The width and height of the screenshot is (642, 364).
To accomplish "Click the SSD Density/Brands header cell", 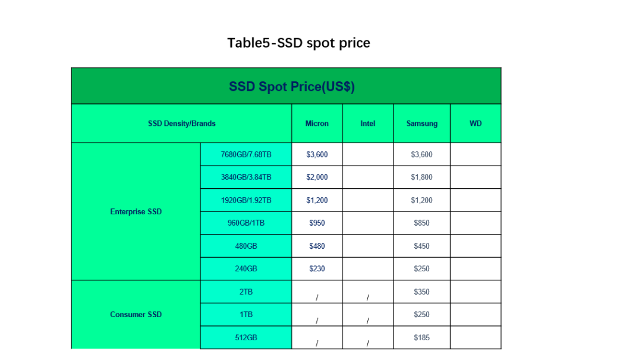I will 181,123.
